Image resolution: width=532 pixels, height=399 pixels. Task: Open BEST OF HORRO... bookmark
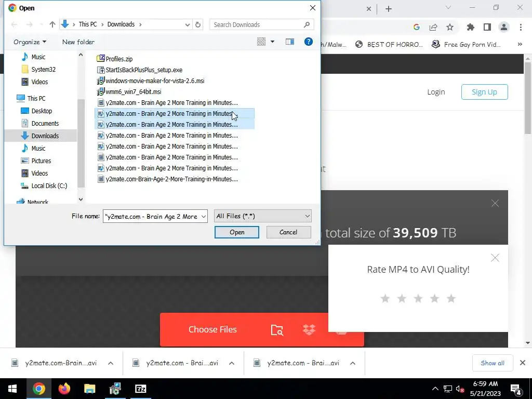389,45
